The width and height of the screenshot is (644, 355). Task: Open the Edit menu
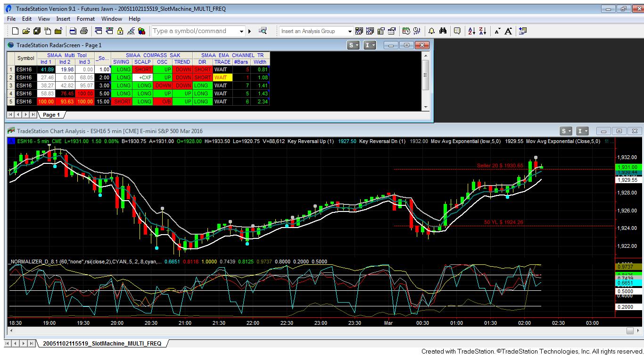[x=27, y=19]
